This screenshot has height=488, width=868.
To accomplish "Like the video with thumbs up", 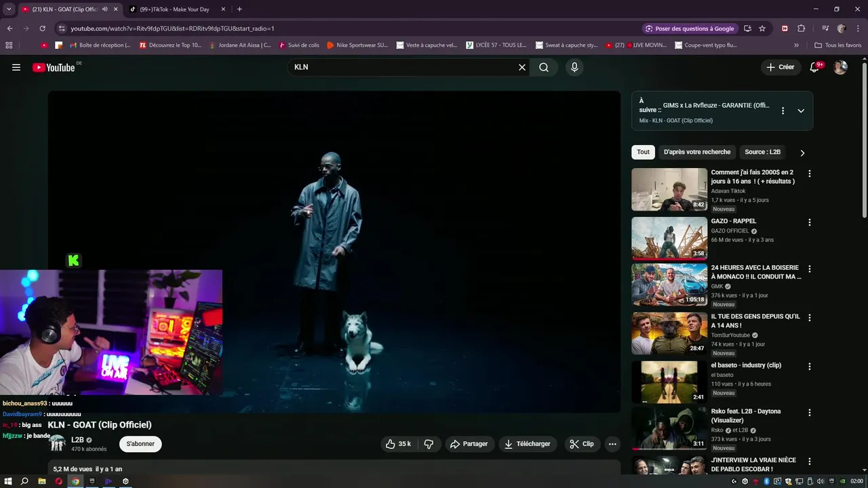I will 398,444.
